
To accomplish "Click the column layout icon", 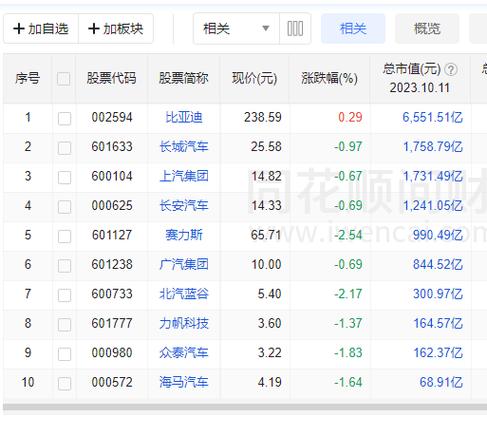I will (295, 29).
